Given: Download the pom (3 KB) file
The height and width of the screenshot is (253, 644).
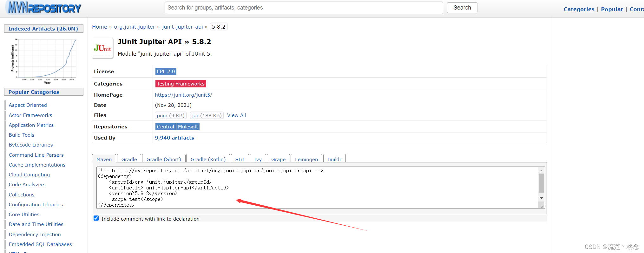Looking at the screenshot, I should [171, 115].
